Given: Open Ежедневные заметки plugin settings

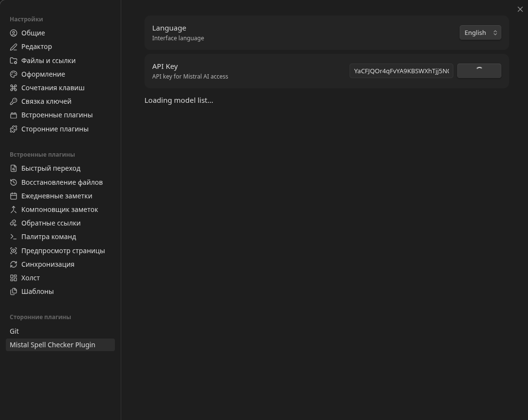Looking at the screenshot, I should point(60,196).
